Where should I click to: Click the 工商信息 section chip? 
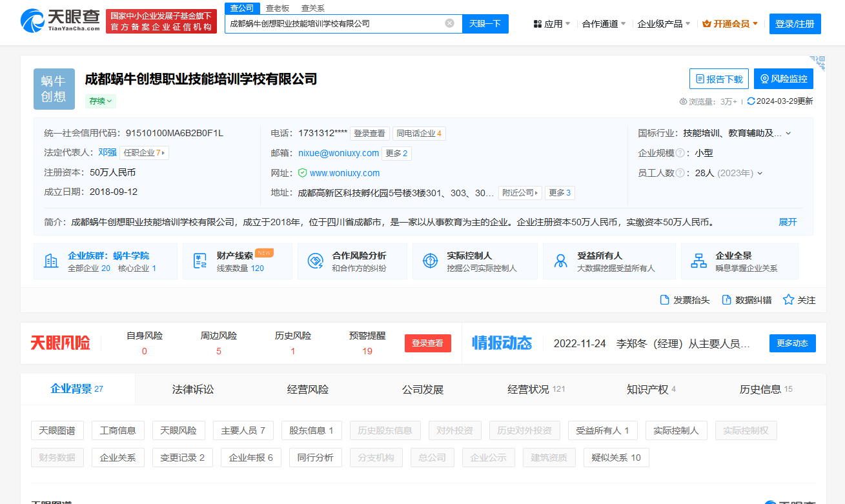point(118,430)
